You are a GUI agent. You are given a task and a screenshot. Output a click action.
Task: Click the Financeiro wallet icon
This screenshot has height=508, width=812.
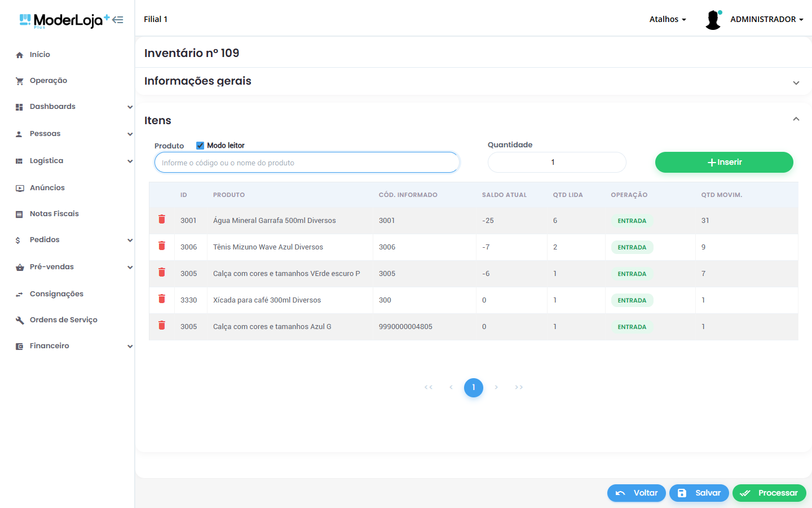click(19, 346)
